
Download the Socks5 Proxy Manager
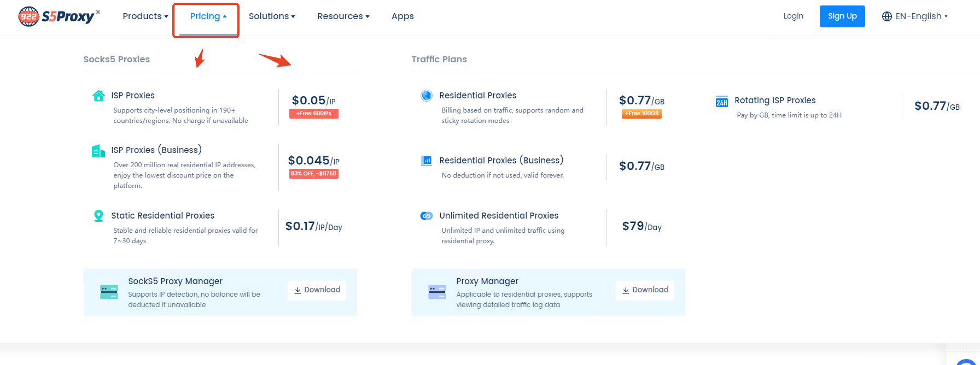tap(317, 290)
